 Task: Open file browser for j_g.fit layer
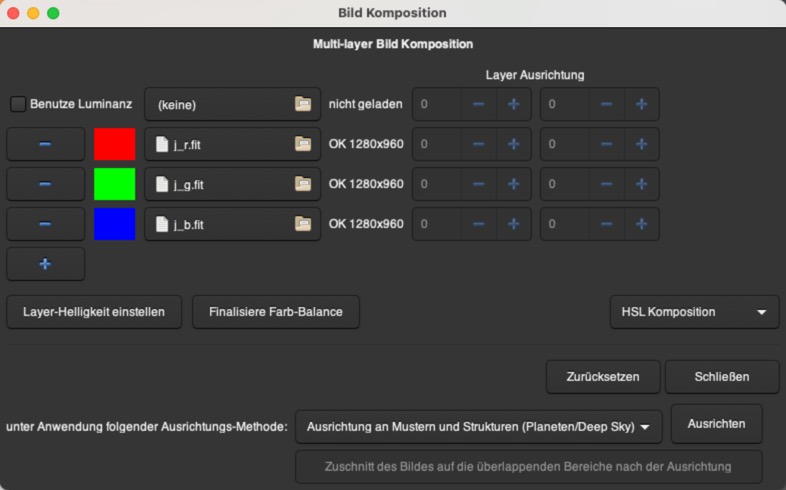pyautogui.click(x=303, y=184)
